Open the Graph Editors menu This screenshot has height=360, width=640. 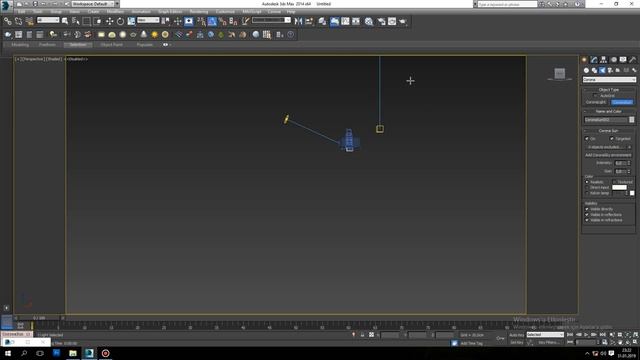[170, 12]
